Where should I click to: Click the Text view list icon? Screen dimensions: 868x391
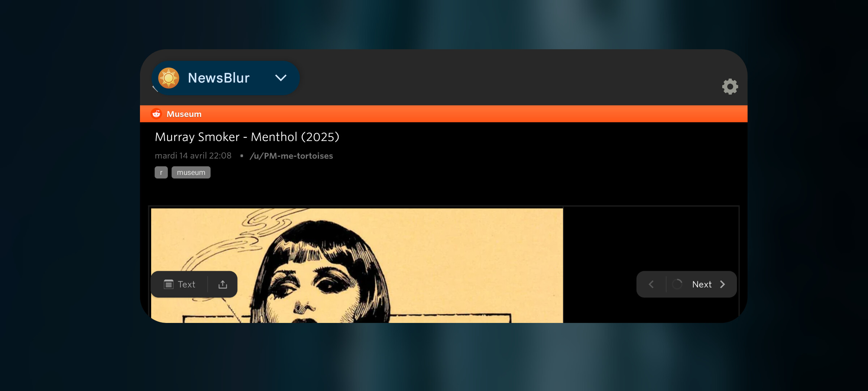pos(169,284)
